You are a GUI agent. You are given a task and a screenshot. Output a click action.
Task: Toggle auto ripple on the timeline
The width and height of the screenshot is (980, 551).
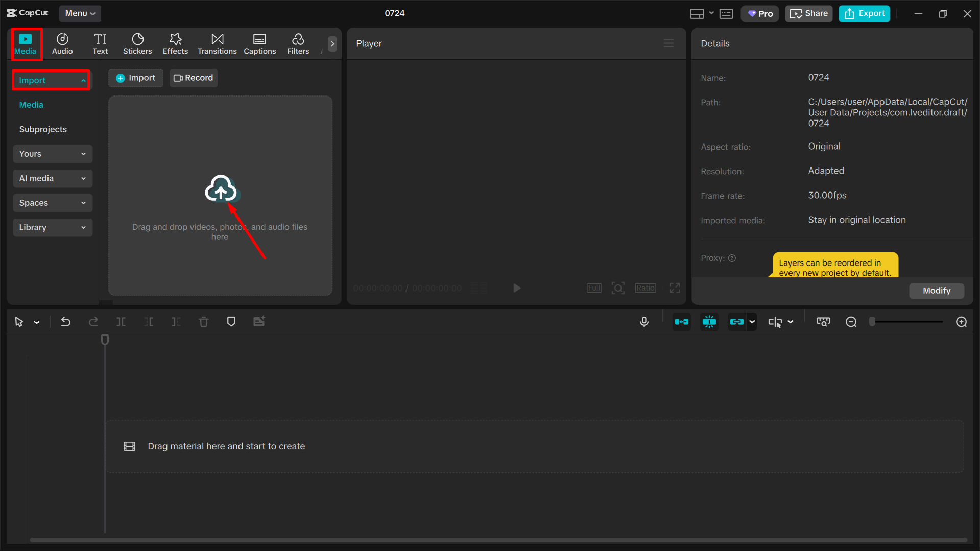(x=682, y=322)
